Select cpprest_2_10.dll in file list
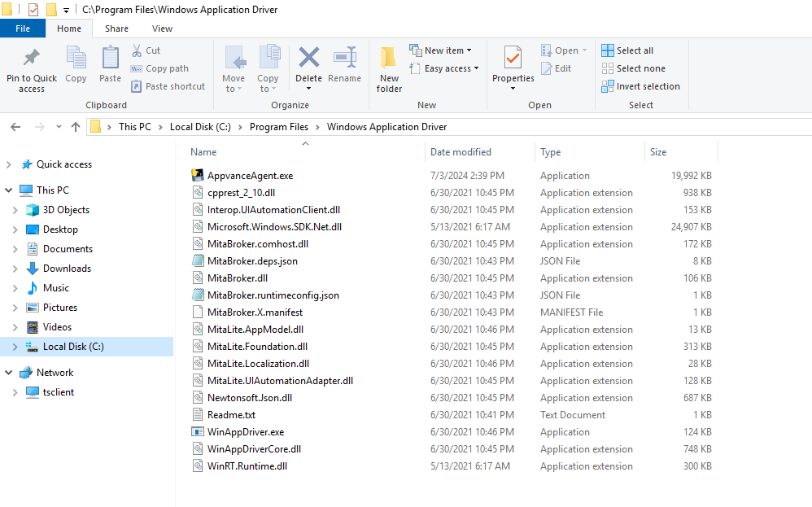Viewport: 812px width, 507px height. pyautogui.click(x=242, y=193)
